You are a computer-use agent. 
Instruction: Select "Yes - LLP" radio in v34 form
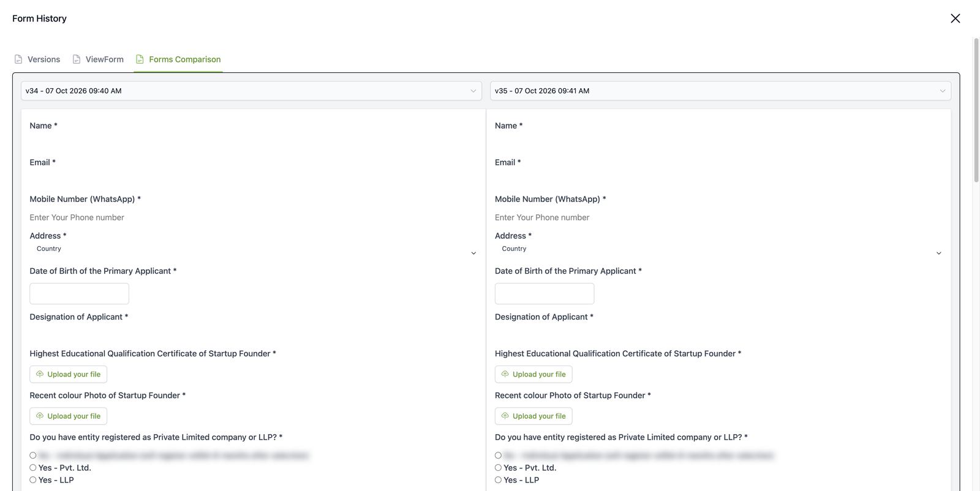pyautogui.click(x=33, y=480)
